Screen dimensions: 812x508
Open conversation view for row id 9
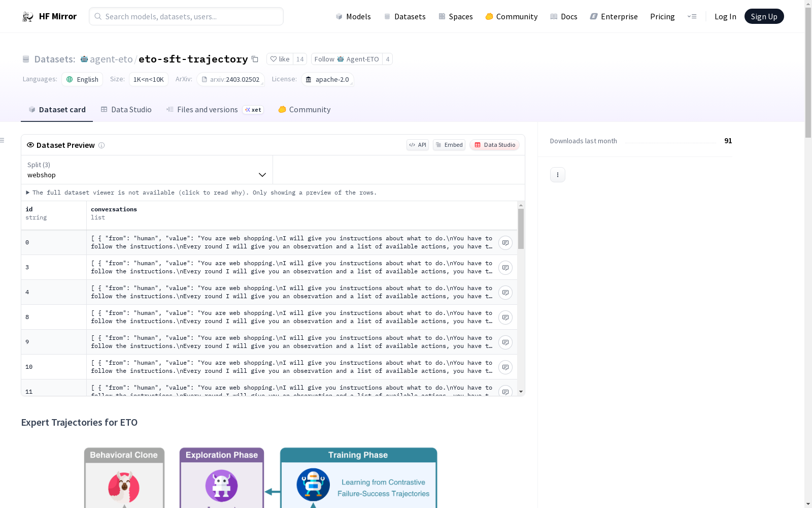point(505,342)
